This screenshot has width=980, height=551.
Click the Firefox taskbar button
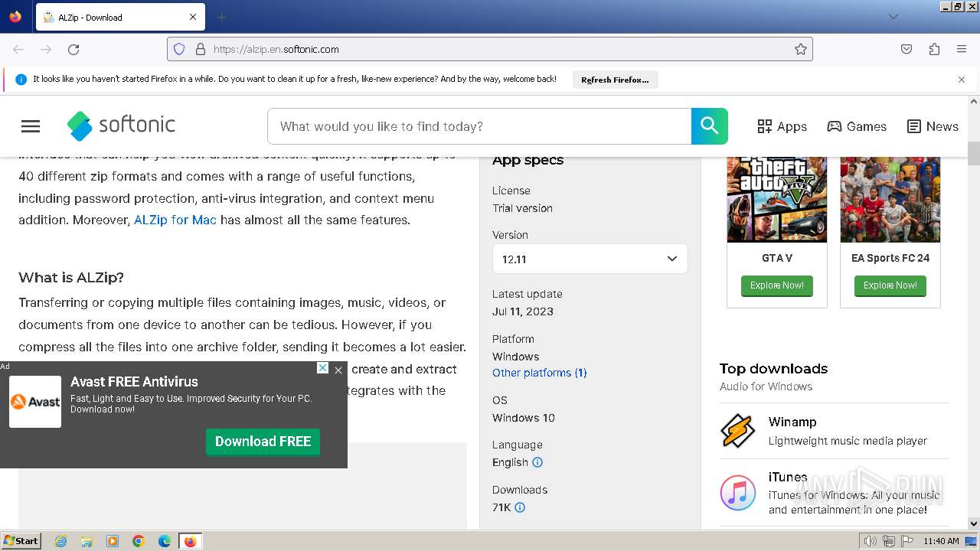point(190,541)
